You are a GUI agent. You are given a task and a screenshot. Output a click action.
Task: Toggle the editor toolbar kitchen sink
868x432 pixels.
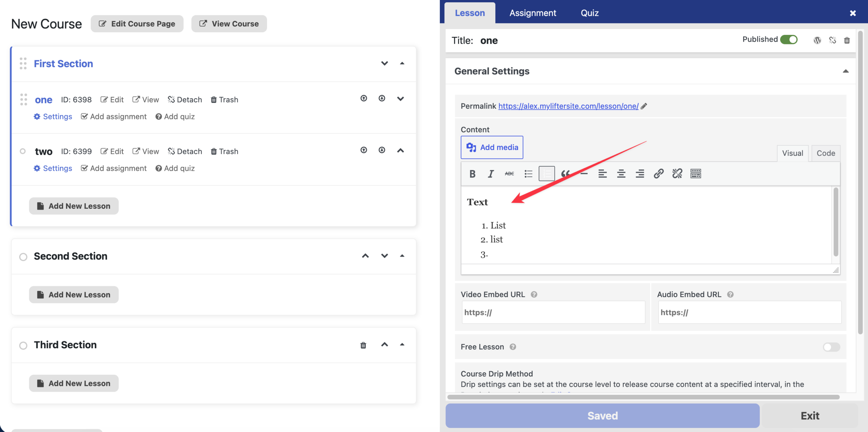coord(696,174)
